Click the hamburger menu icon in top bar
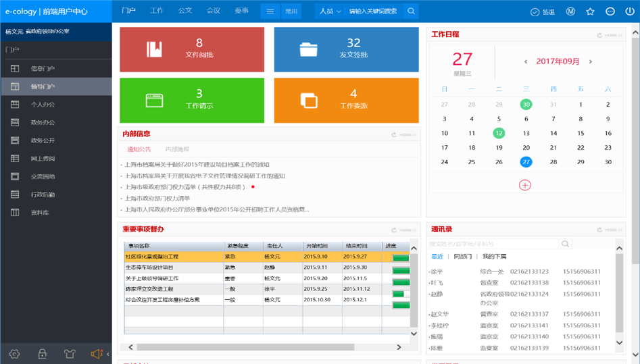The width and height of the screenshot is (640, 364). (270, 11)
